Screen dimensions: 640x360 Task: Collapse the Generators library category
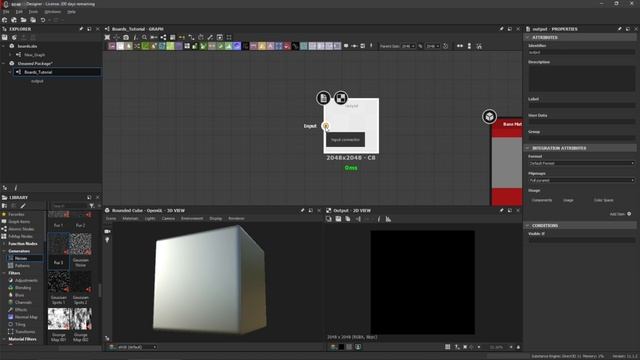[4, 251]
